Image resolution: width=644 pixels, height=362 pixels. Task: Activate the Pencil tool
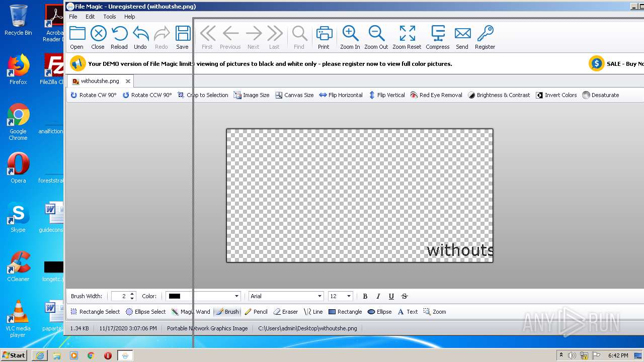[x=256, y=312]
